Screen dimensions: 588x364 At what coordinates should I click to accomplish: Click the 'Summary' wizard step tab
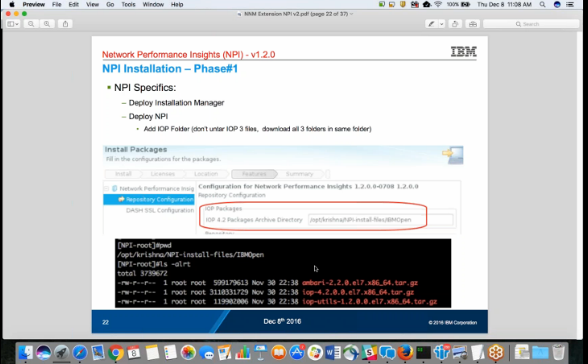[300, 174]
